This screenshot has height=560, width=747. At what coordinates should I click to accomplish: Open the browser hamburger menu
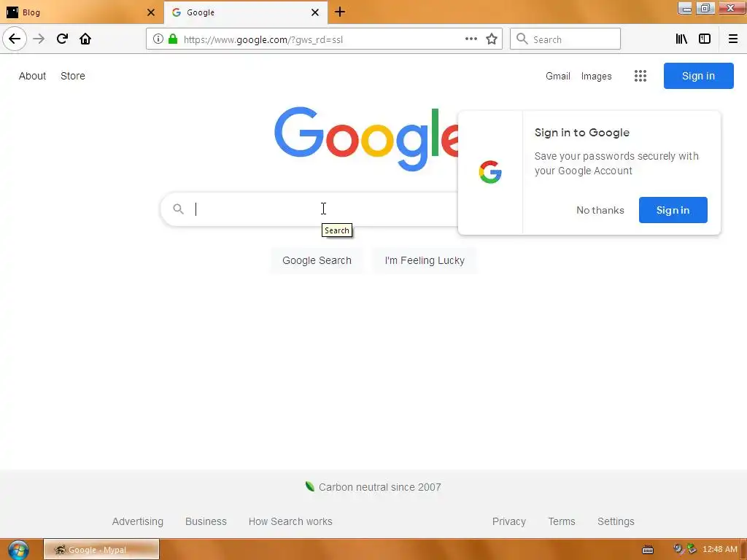(x=732, y=39)
